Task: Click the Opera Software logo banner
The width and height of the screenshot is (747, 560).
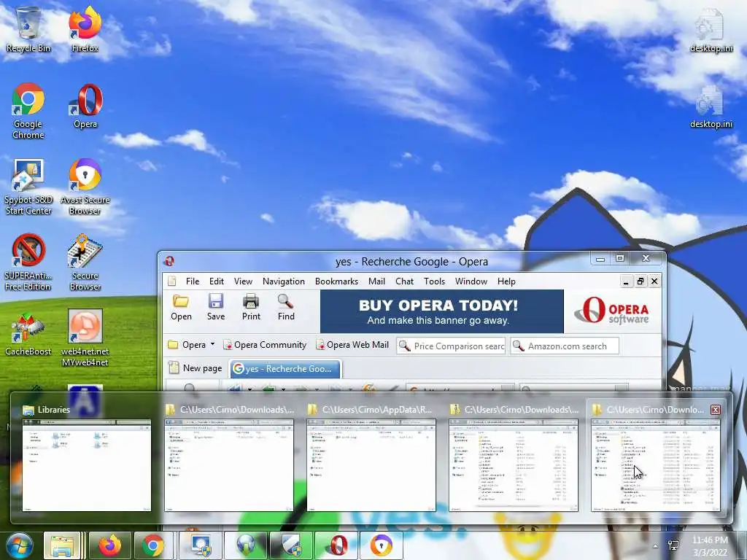Action: click(613, 311)
